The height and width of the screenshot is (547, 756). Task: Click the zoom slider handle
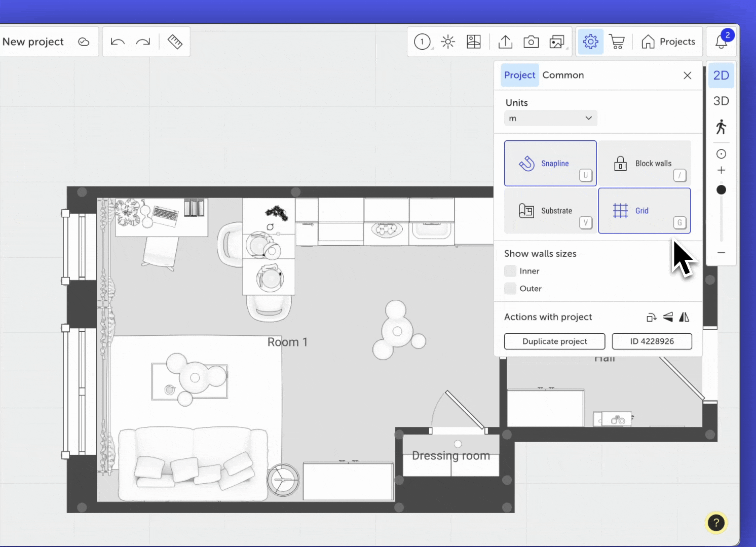(721, 190)
